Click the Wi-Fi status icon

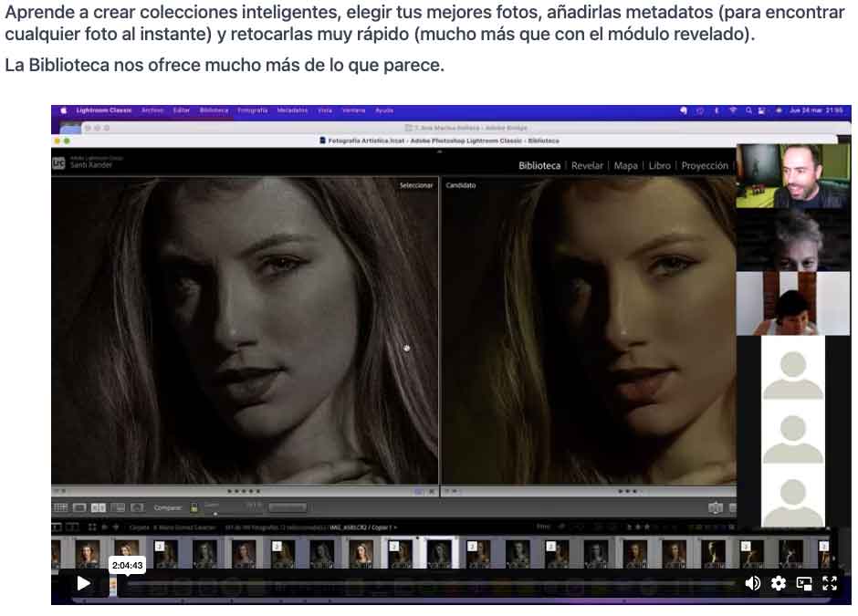point(733,110)
